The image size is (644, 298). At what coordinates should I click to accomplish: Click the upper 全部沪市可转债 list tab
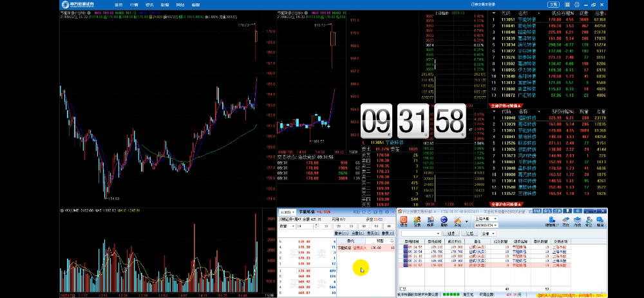tap(507, 105)
